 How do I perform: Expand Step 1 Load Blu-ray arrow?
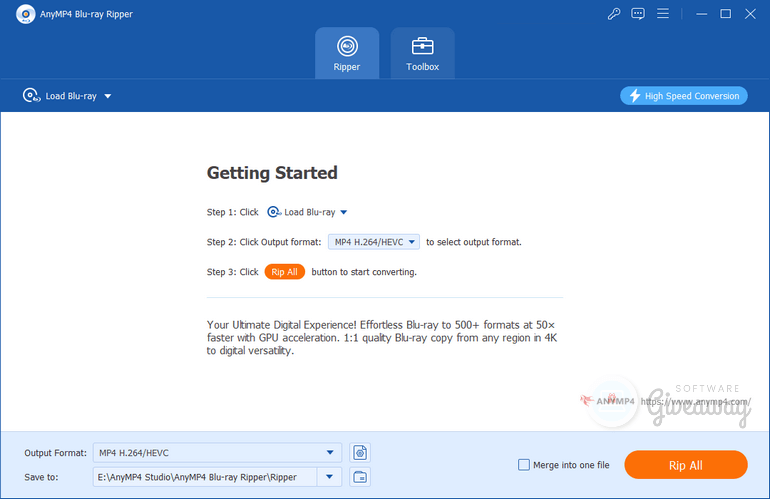coord(344,212)
